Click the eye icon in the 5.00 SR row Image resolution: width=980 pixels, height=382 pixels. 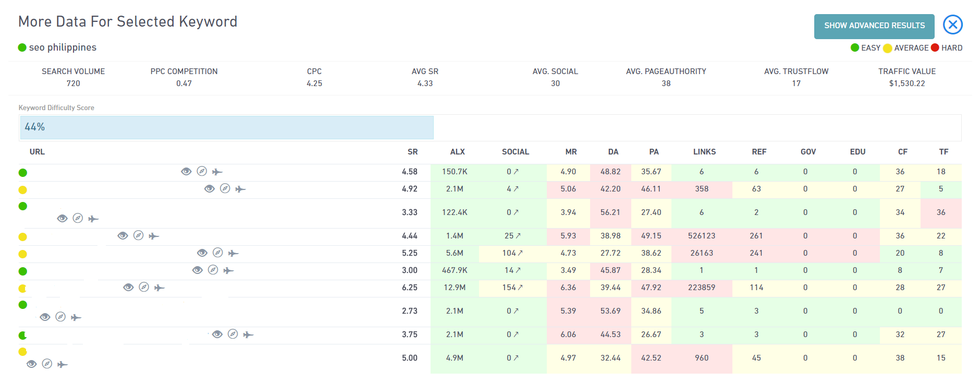click(32, 364)
